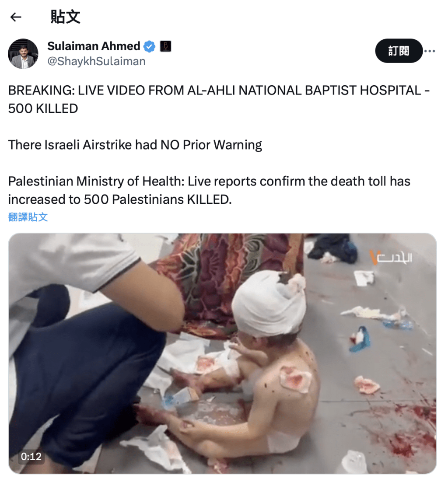Viewport: 448px width, 482px height.
Task: Click the blue verified checkmark badge
Action: [x=150, y=46]
